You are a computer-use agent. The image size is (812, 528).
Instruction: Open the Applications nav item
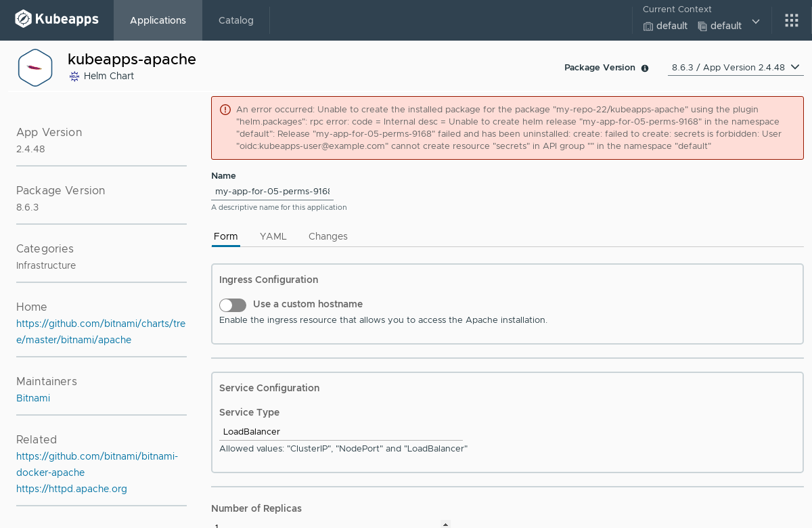(158, 20)
